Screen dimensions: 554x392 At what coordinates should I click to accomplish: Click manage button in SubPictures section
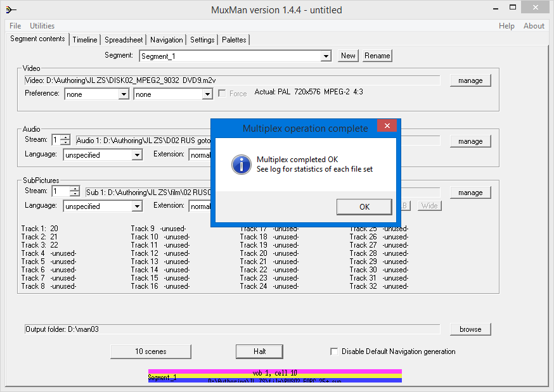click(x=470, y=193)
